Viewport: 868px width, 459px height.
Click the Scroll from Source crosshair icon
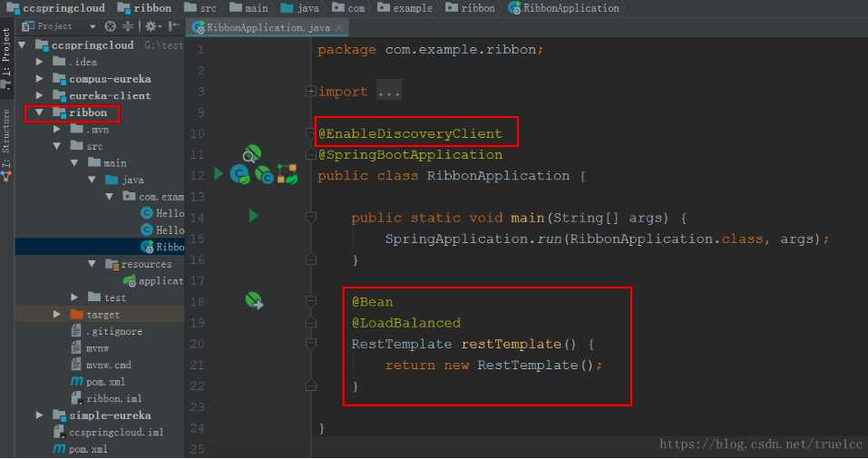110,26
